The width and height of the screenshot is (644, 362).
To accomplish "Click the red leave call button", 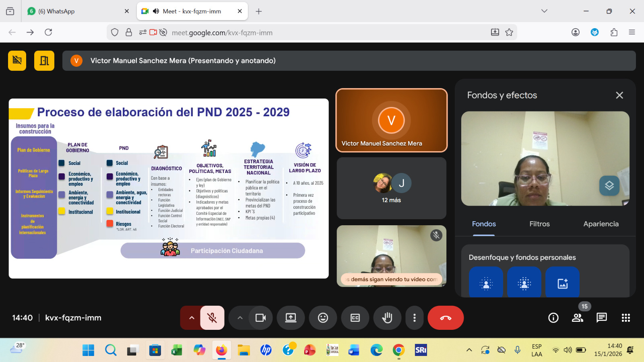I will [x=446, y=318].
